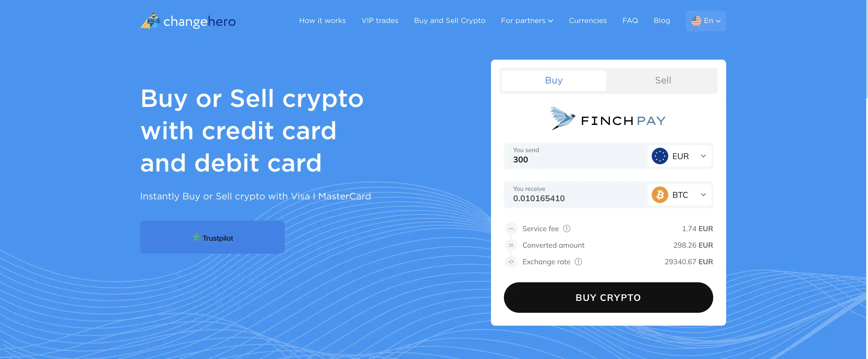The height and width of the screenshot is (359, 868).
Task: Click the VIP trades menu item
Action: tap(380, 20)
